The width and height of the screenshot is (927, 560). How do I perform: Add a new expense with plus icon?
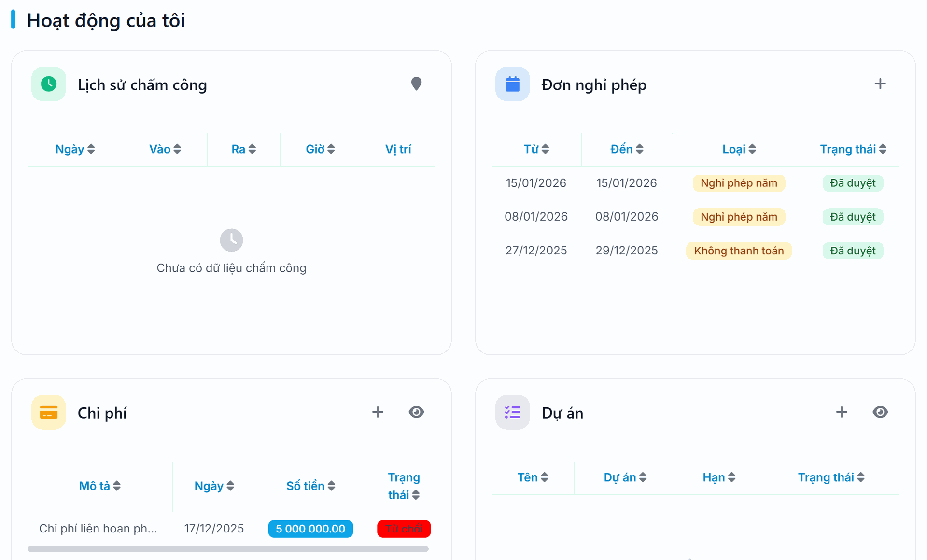tap(378, 412)
